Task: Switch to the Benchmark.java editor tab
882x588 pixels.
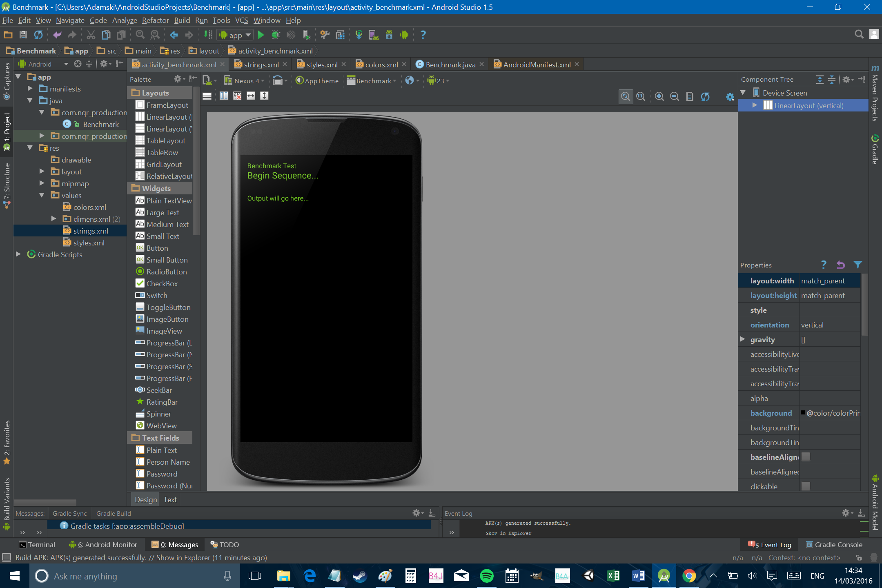Action: (x=450, y=65)
